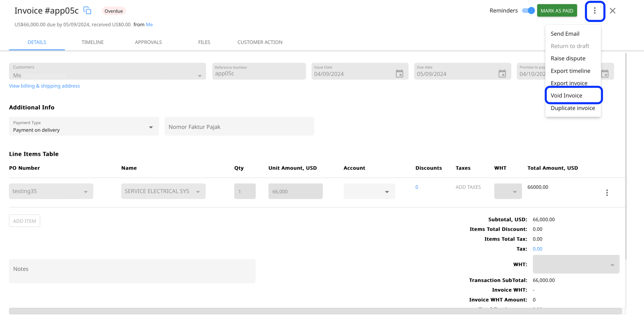The image size is (644, 323).
Task: Click the MARK AS PAID button
Action: pos(557,10)
